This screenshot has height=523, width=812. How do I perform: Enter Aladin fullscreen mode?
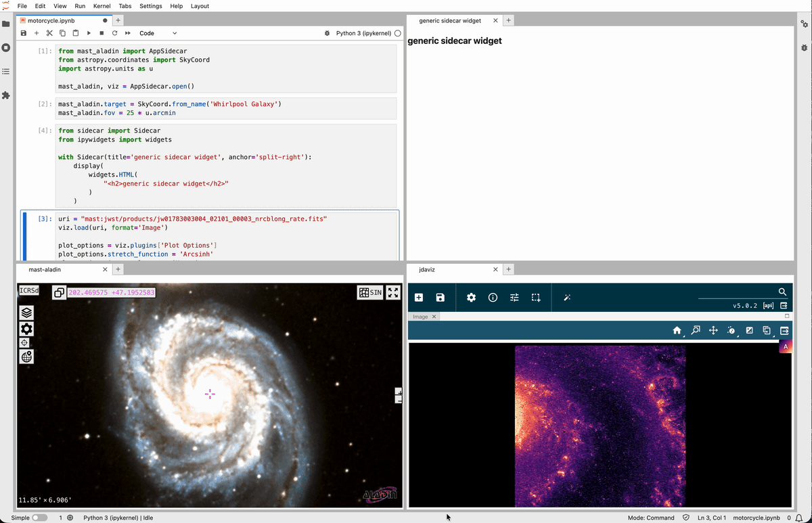point(393,292)
